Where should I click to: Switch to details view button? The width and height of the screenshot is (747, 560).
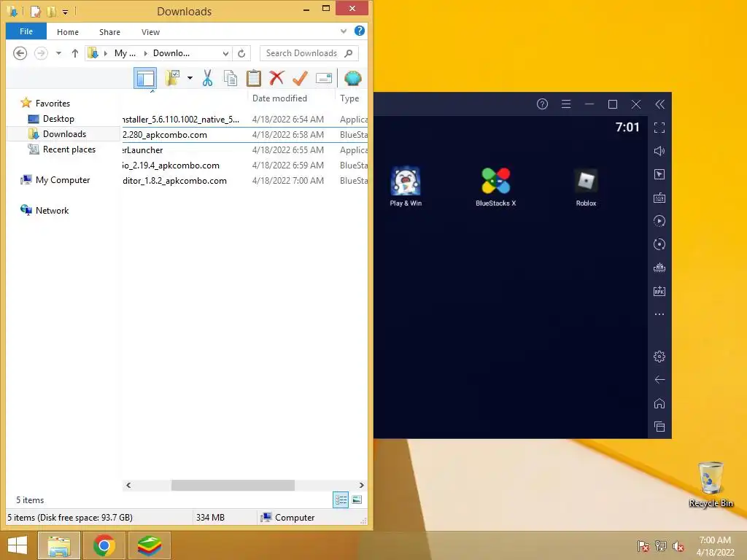point(341,499)
